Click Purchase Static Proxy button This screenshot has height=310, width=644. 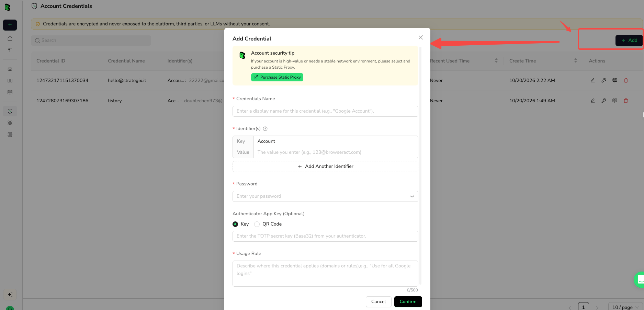click(x=277, y=77)
